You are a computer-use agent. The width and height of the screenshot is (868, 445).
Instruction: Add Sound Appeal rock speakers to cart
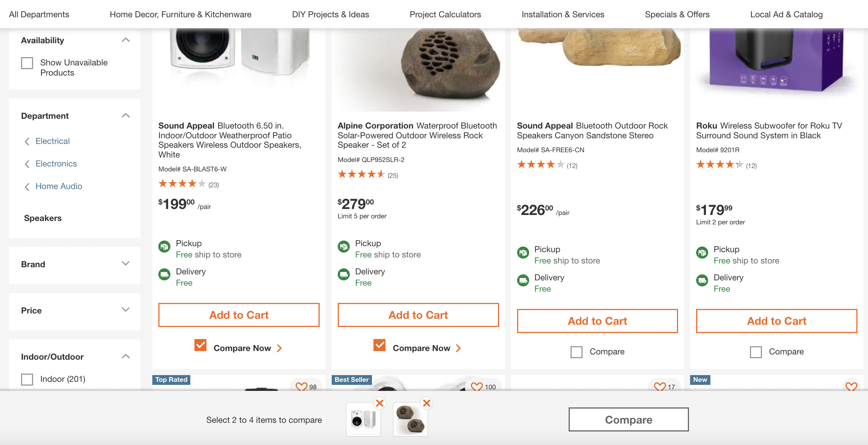[597, 321]
